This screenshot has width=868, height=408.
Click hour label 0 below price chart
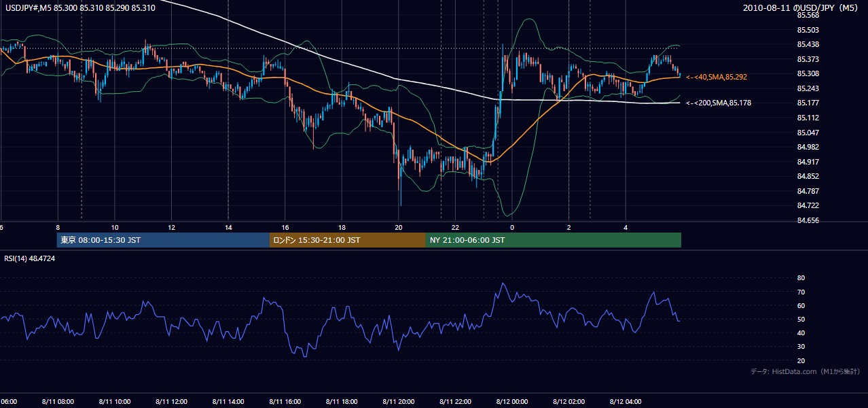point(512,227)
